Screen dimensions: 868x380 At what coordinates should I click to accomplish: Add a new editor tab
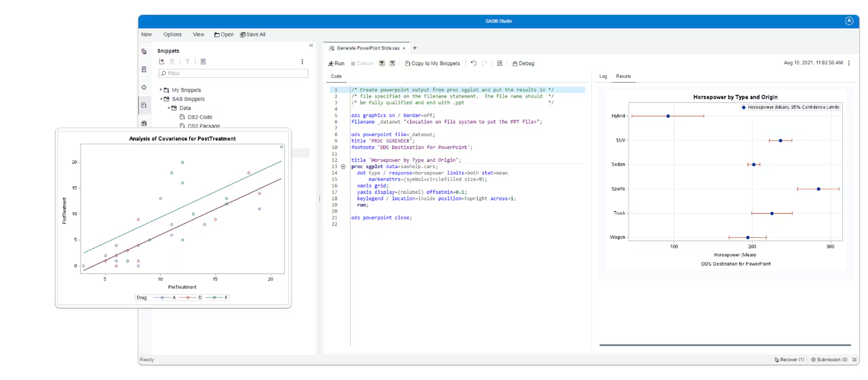[x=415, y=48]
